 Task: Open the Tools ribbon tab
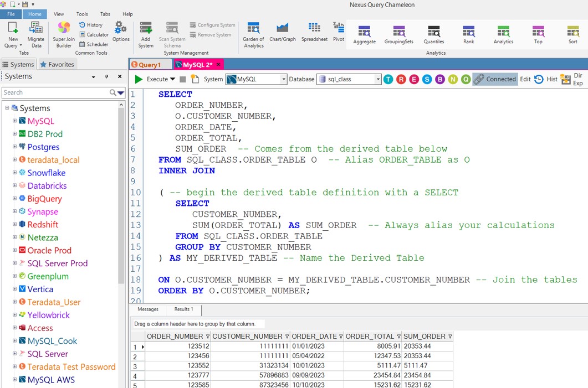click(82, 14)
